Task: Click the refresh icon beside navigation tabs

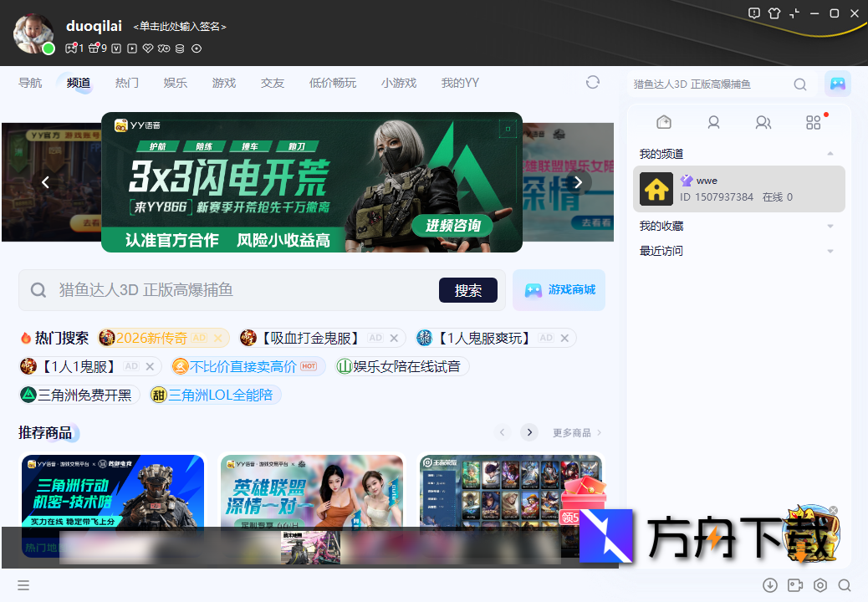Action: click(593, 83)
